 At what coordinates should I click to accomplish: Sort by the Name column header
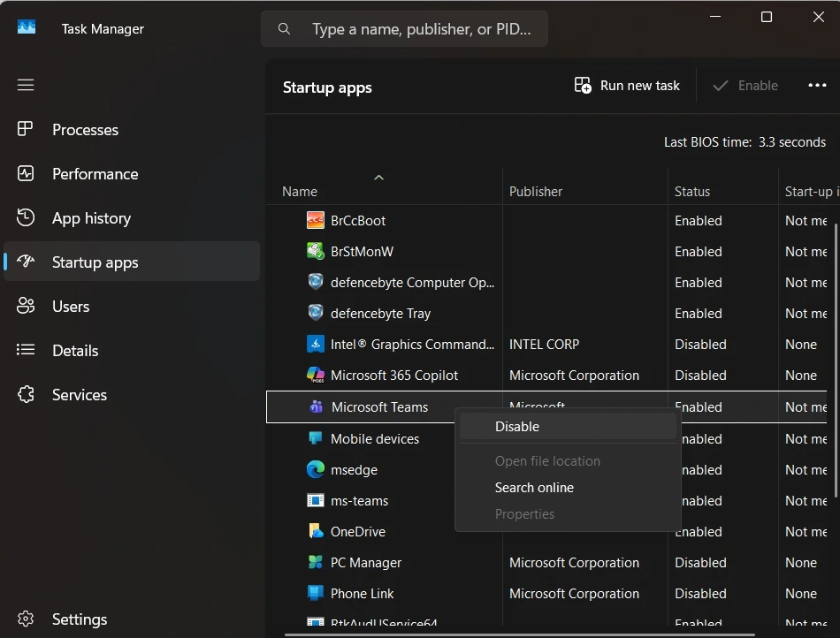click(x=300, y=191)
